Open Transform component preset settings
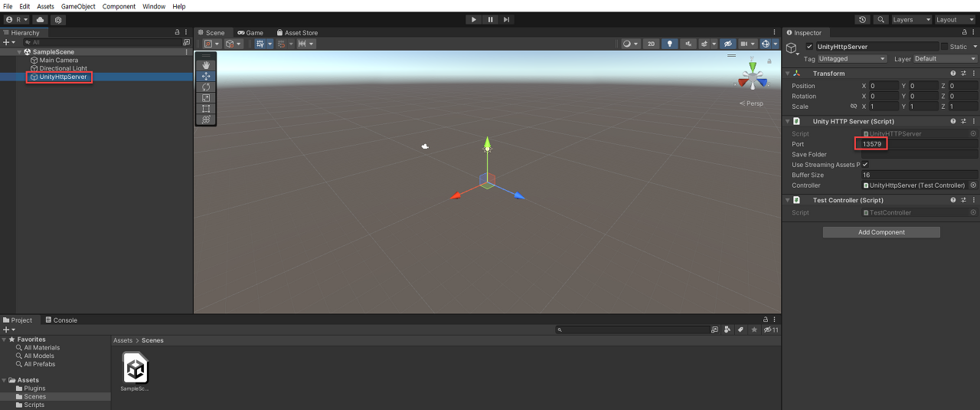The image size is (980, 410). click(x=963, y=74)
